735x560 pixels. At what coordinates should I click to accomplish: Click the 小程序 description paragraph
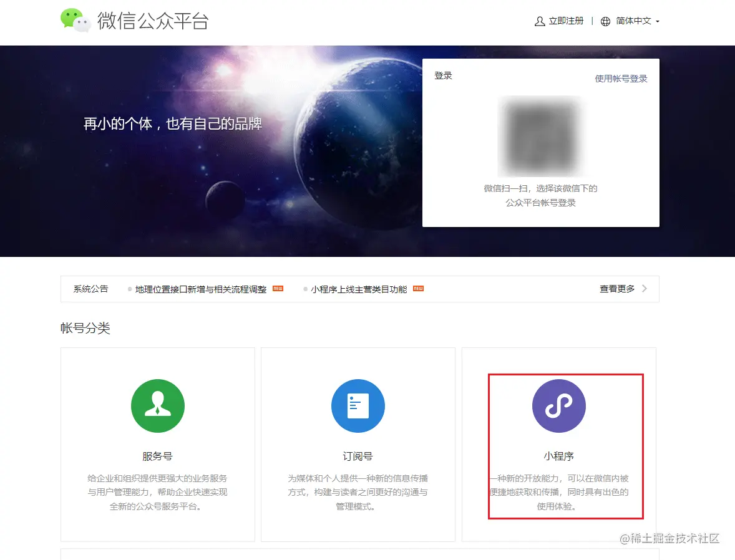tap(559, 492)
